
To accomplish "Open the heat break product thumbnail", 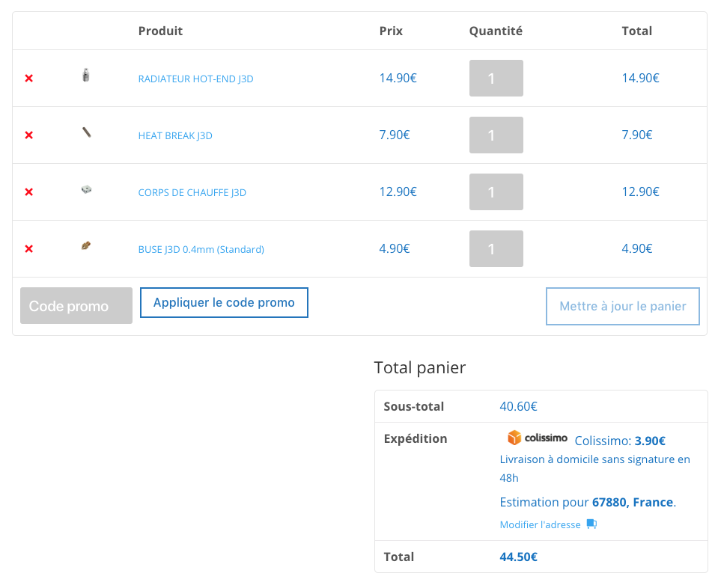I will pos(86,132).
